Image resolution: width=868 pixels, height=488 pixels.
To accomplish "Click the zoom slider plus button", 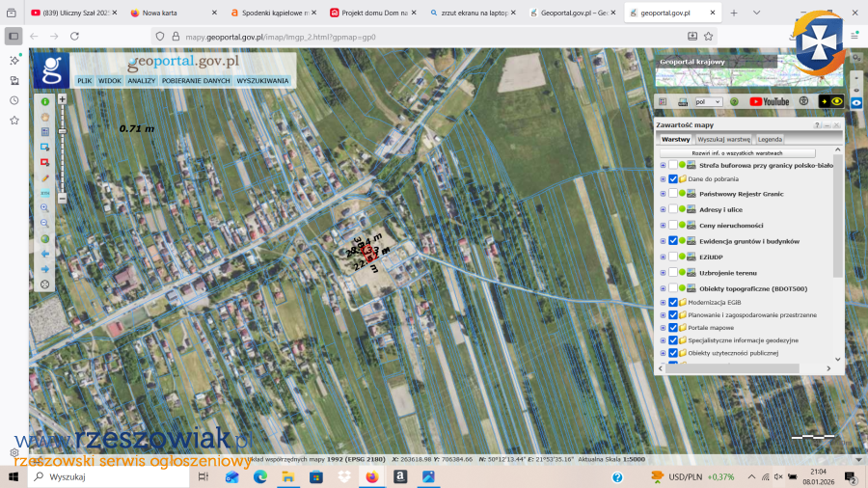I will (x=62, y=98).
